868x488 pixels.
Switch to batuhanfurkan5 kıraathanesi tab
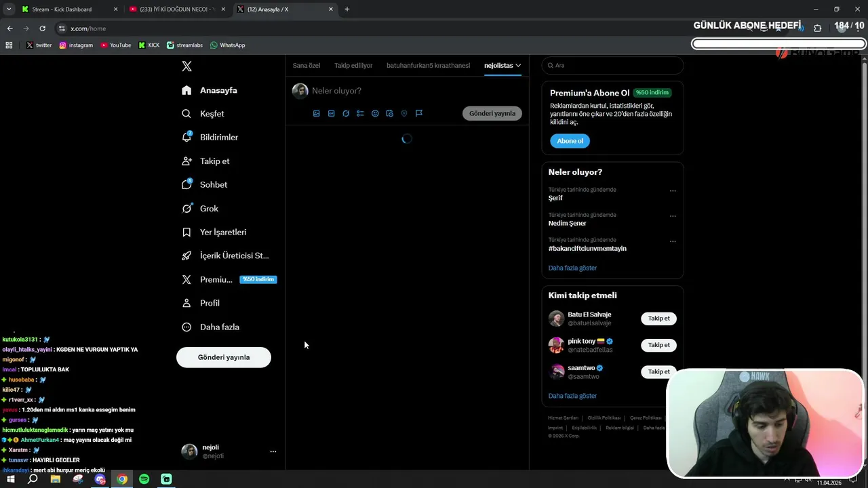428,66
